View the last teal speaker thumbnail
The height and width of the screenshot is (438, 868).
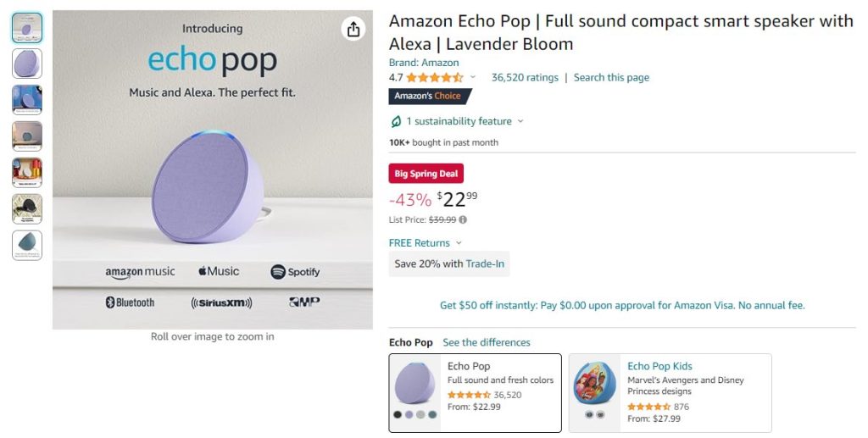coord(27,245)
